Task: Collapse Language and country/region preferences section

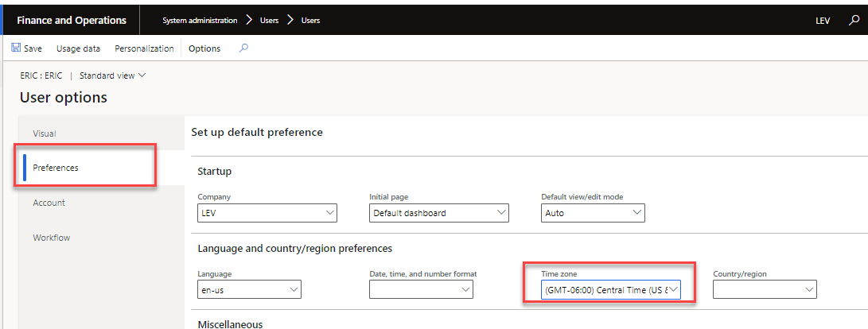Action: (295, 248)
